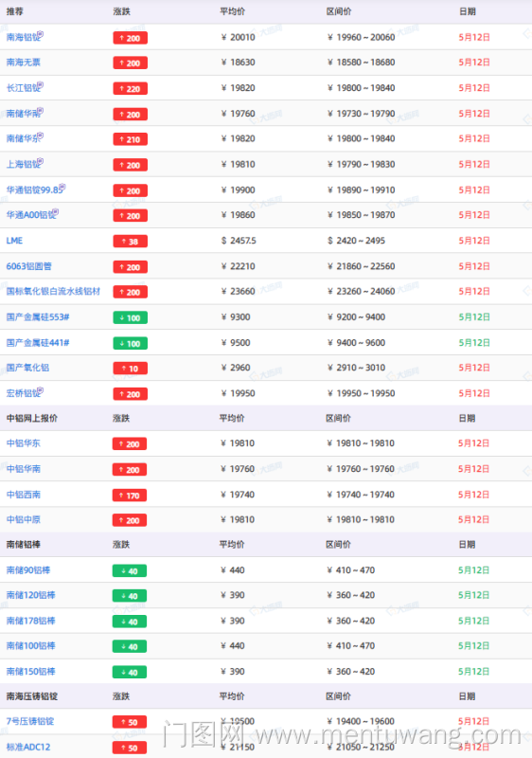Open the 标准ADC12 link
Image resolution: width=532 pixels, height=758 pixels.
point(28,748)
